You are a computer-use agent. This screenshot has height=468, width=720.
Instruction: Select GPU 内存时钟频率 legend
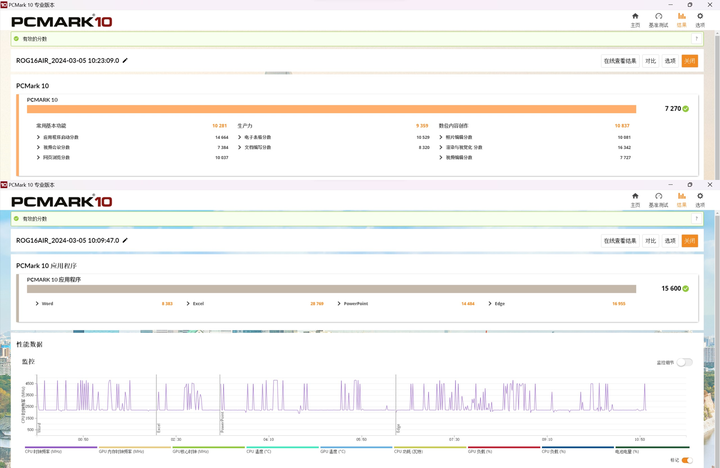135,450
